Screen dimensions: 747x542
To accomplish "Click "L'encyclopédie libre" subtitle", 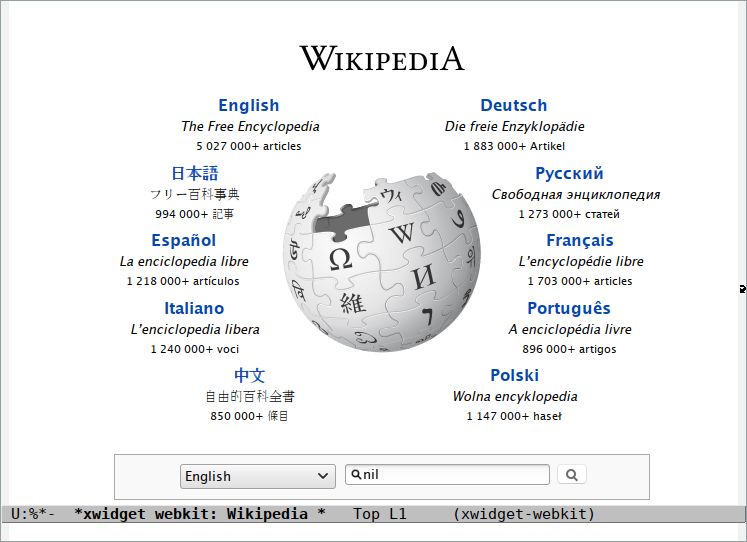I will pos(581,261).
